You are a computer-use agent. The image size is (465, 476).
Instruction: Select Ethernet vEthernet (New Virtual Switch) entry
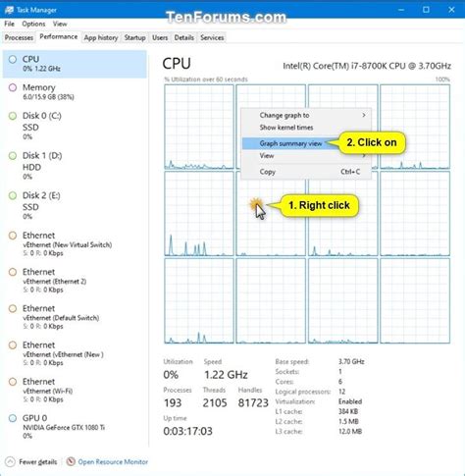pos(75,244)
